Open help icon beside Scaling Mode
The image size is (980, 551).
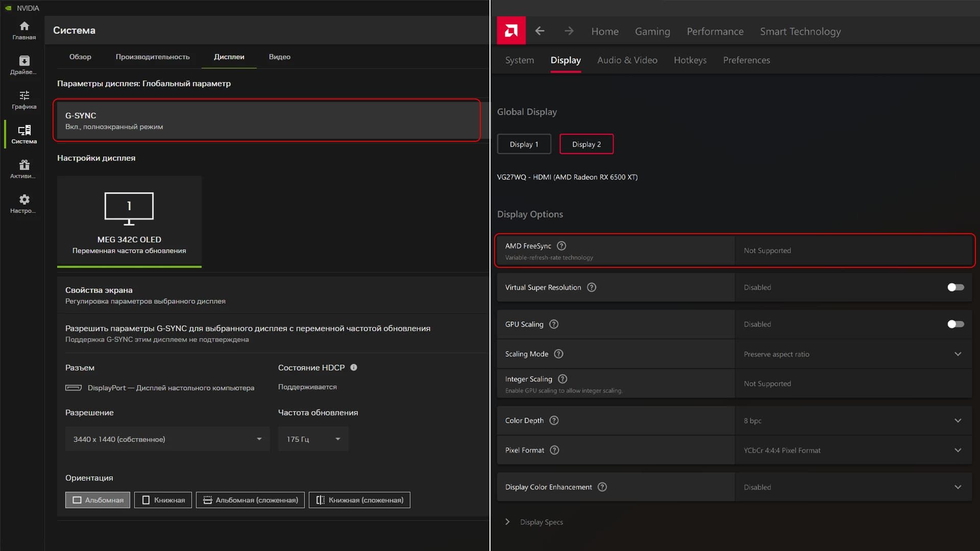point(559,354)
